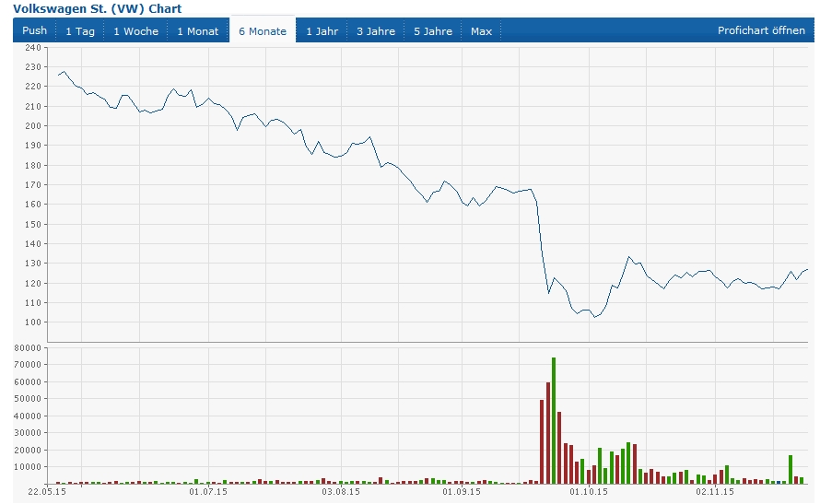Select the 6 Monate tab
The height and width of the screenshot is (504, 820).
263,30
